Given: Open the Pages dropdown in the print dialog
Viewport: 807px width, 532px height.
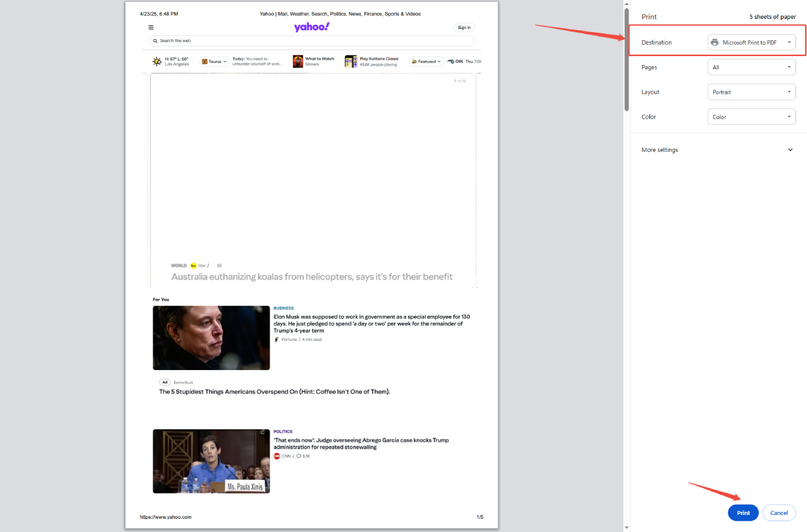Looking at the screenshot, I should click(752, 67).
